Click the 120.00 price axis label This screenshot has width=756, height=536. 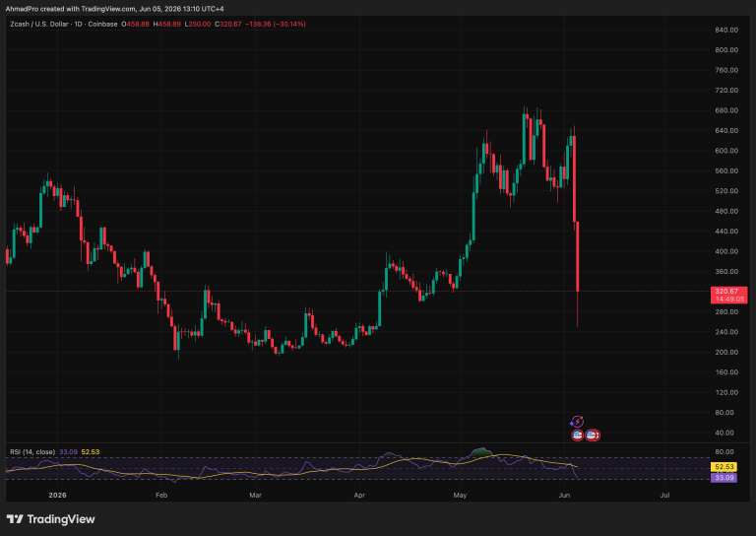726,392
